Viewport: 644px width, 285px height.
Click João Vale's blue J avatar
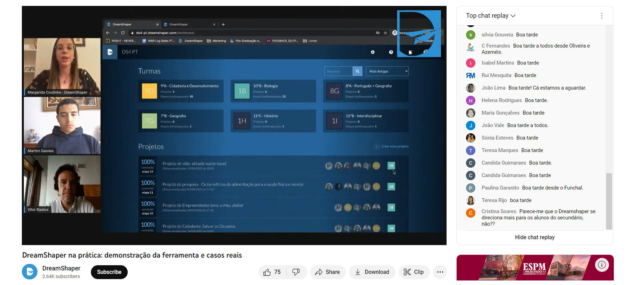471,125
